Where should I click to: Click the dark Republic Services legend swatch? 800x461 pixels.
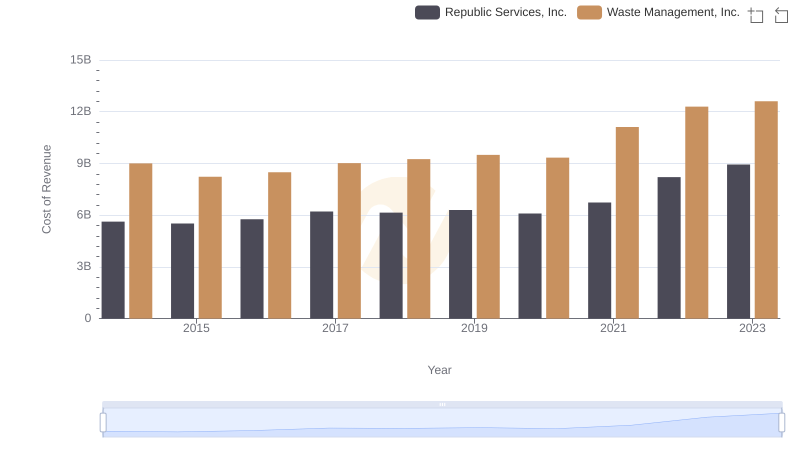(427, 12)
